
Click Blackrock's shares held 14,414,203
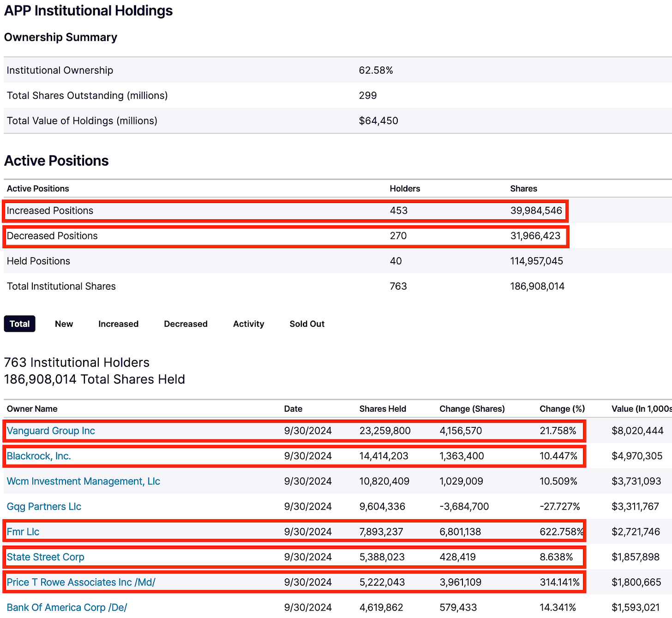(384, 456)
